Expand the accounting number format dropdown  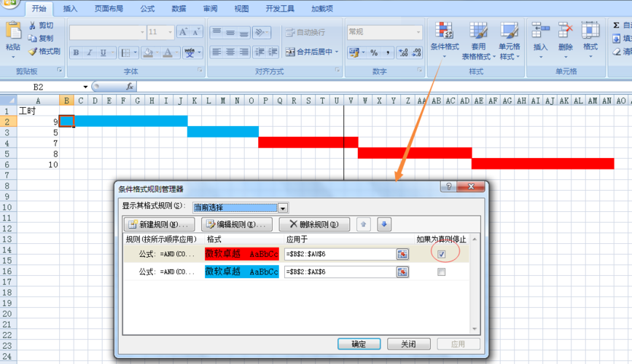(363, 52)
